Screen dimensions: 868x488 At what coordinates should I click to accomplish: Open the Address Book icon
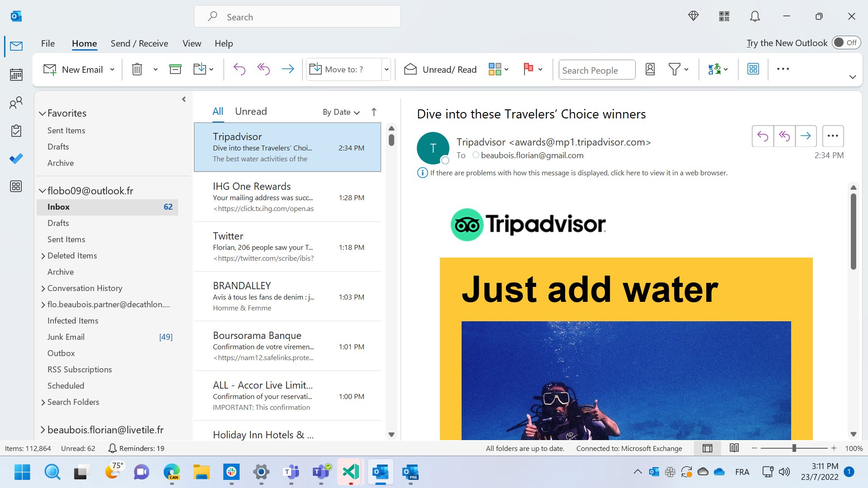coord(650,69)
